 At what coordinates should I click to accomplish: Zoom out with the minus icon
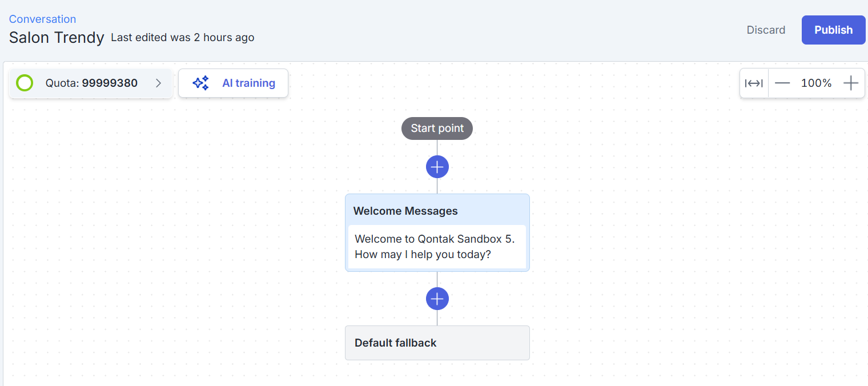click(782, 83)
